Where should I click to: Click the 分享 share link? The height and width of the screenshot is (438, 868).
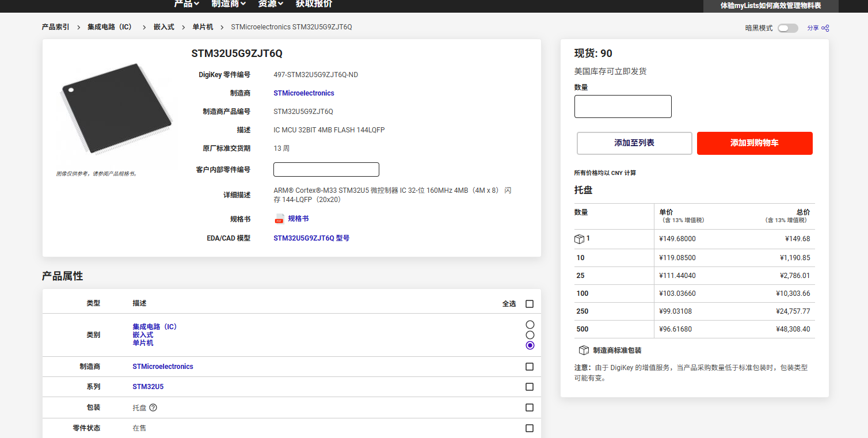813,28
